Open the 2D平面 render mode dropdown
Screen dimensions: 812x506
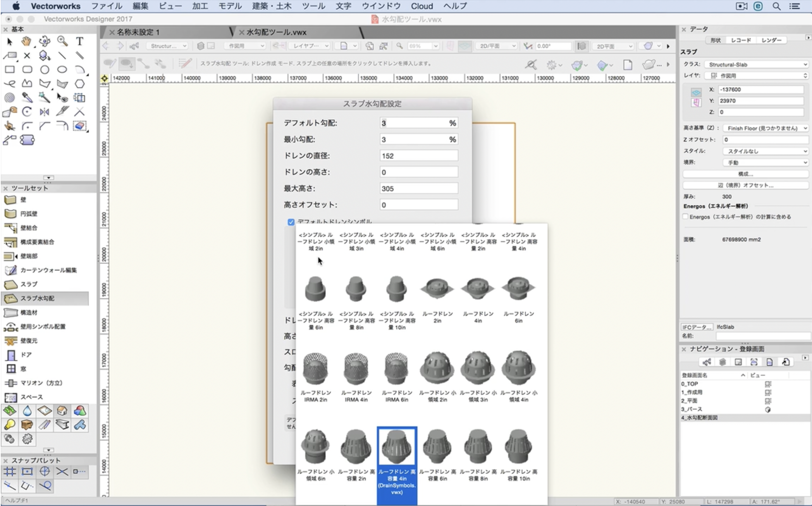pyautogui.click(x=614, y=46)
